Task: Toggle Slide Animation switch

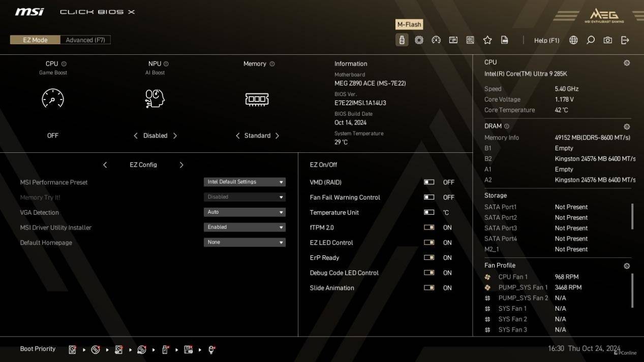Action: [x=429, y=288]
